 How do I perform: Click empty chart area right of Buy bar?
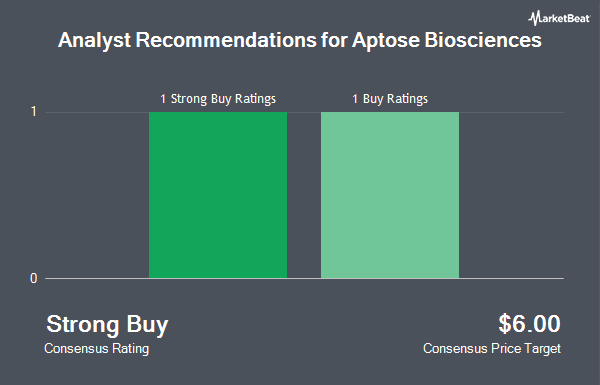click(x=511, y=195)
